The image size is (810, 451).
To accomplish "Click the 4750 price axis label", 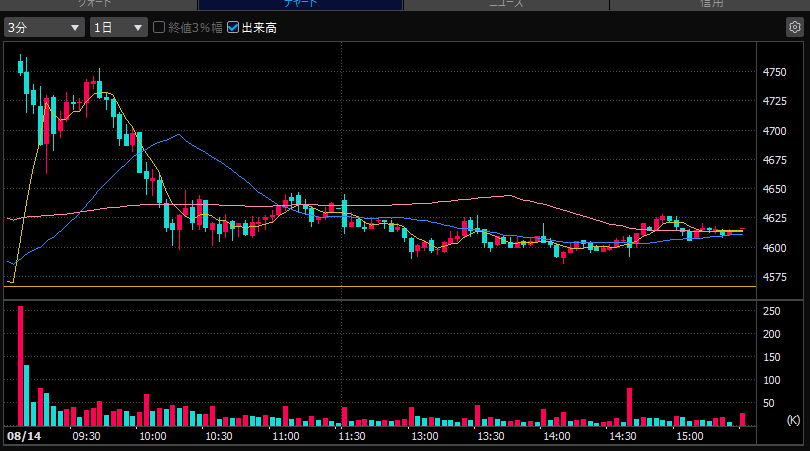I will (774, 72).
